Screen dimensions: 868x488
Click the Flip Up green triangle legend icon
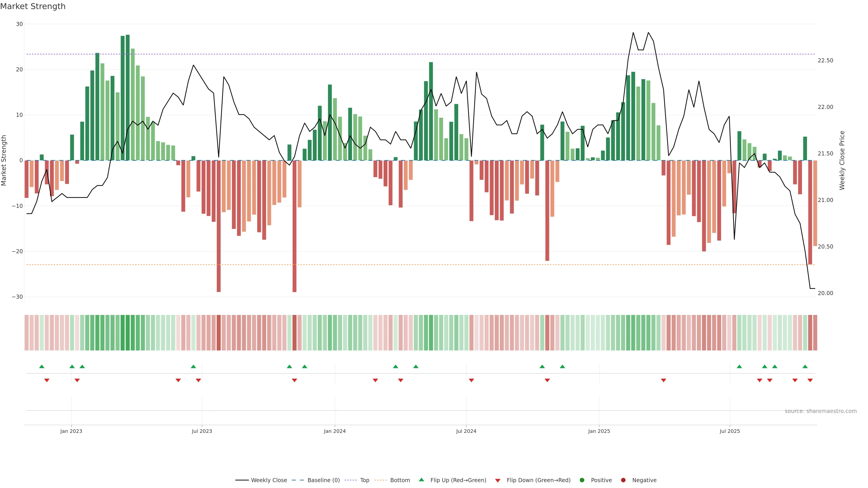(x=421, y=480)
